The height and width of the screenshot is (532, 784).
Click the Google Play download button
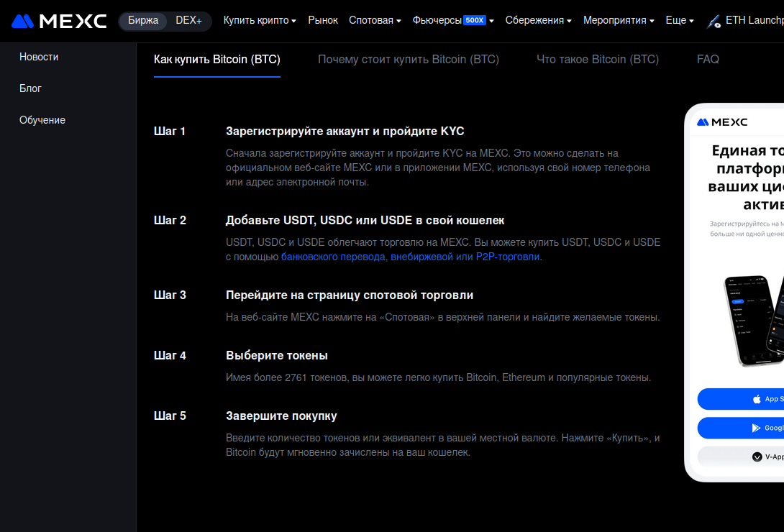(741, 428)
